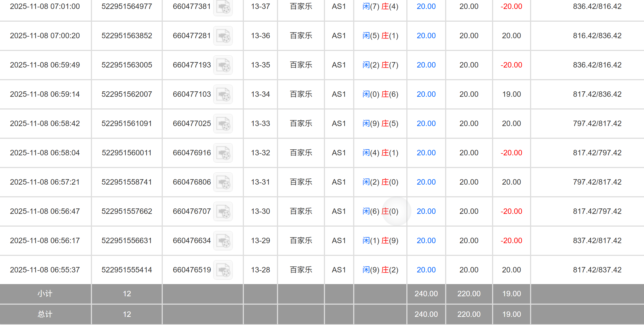Click the red -20.00 loss in round 13-32
Viewport: 644px width, 325px height.
511,153
